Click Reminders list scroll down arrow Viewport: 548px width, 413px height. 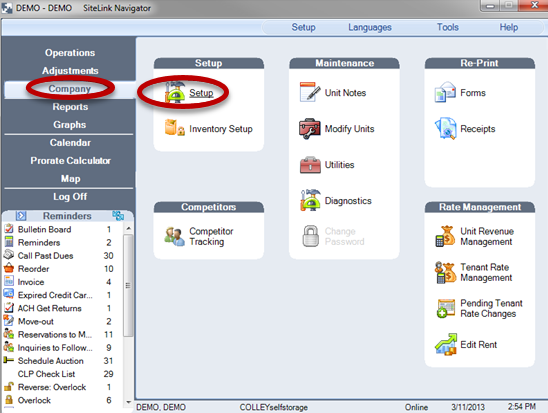coord(128,402)
